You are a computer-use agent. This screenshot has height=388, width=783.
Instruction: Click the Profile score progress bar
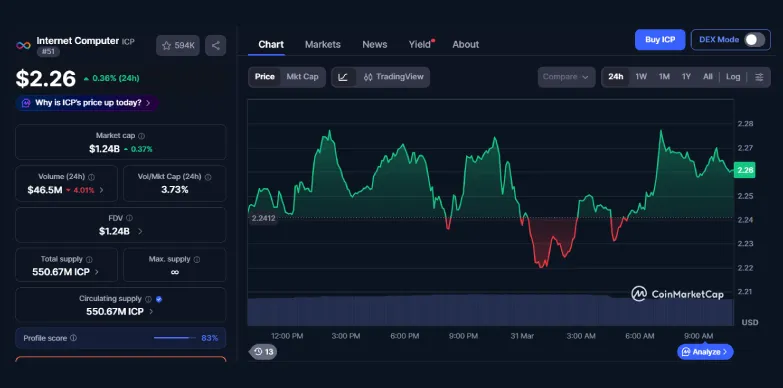pos(174,338)
